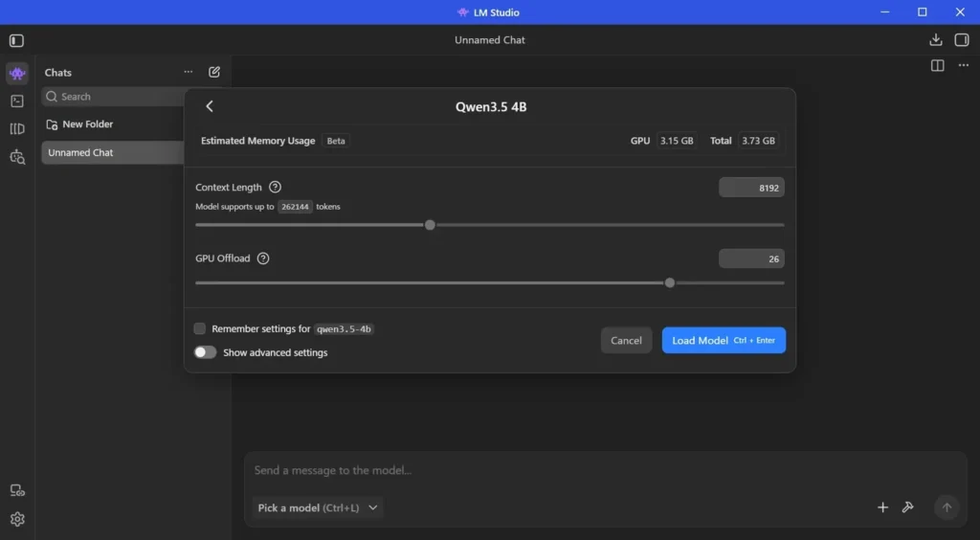This screenshot has width=980, height=540.
Task: Open chat three-dot menu below header
Action: (963, 65)
